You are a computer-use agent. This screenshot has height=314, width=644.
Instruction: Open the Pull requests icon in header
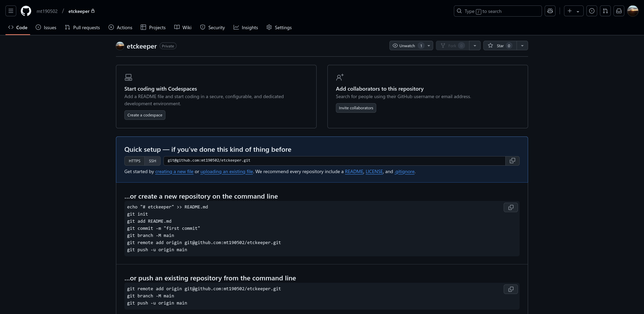pyautogui.click(x=605, y=11)
